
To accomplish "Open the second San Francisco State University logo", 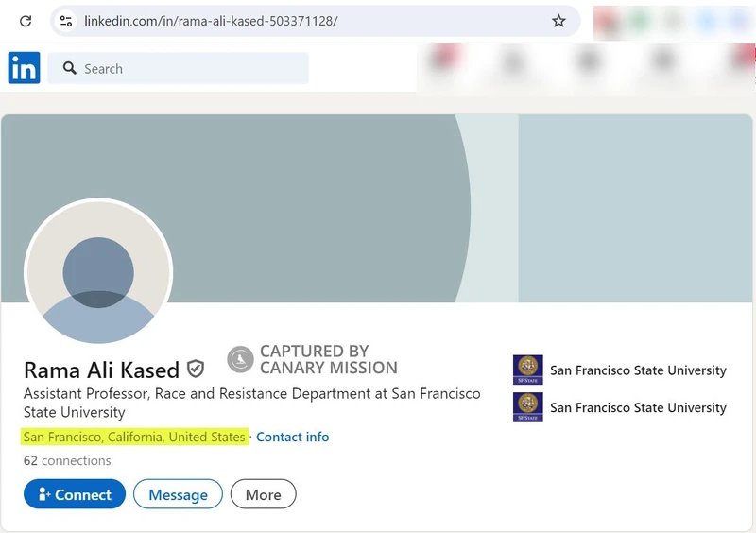I will tap(528, 407).
